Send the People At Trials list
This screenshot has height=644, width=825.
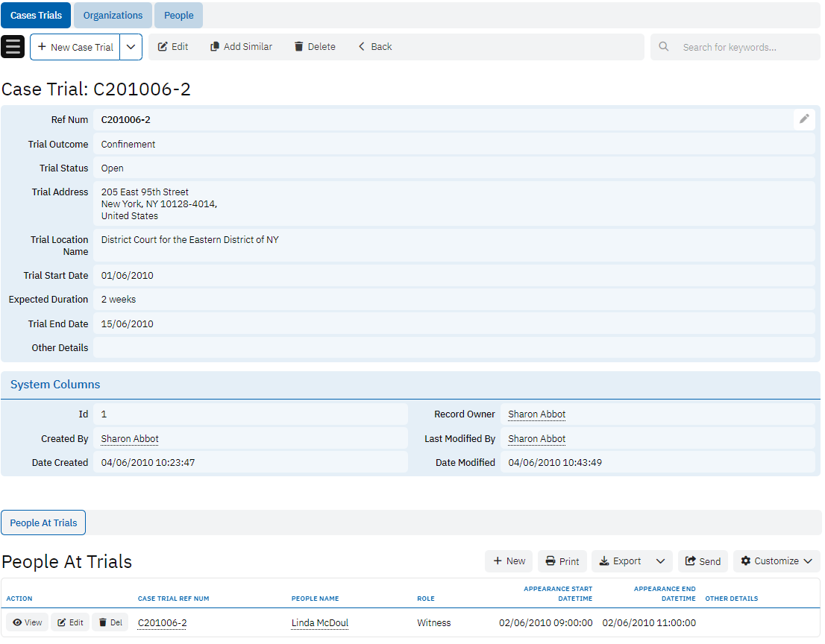click(703, 561)
